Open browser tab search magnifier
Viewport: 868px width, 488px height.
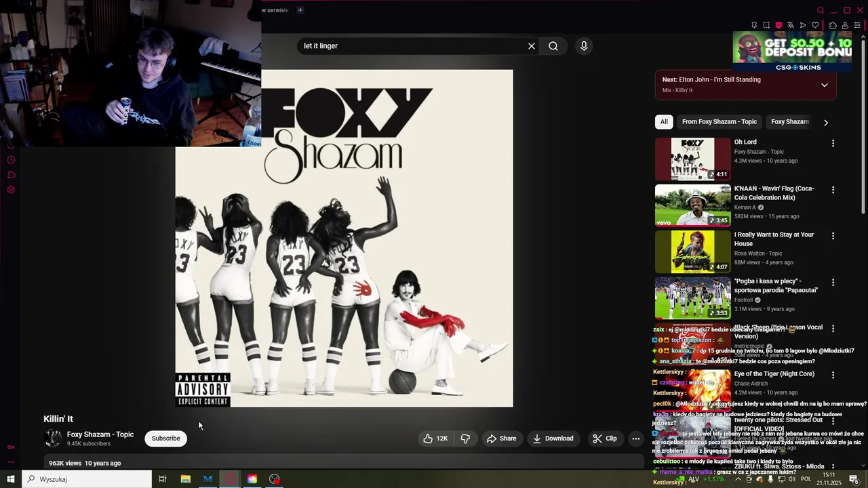click(x=821, y=10)
